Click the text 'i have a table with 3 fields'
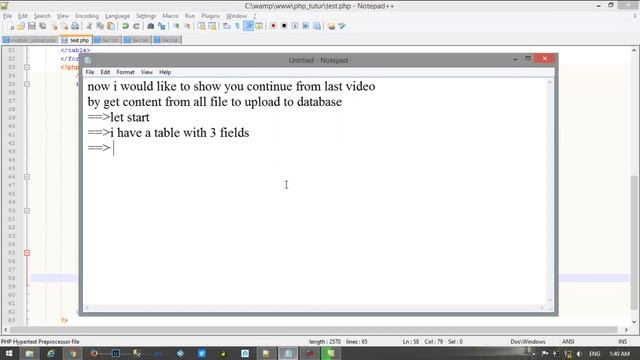Screen dimensions: 640x360 point(180,133)
